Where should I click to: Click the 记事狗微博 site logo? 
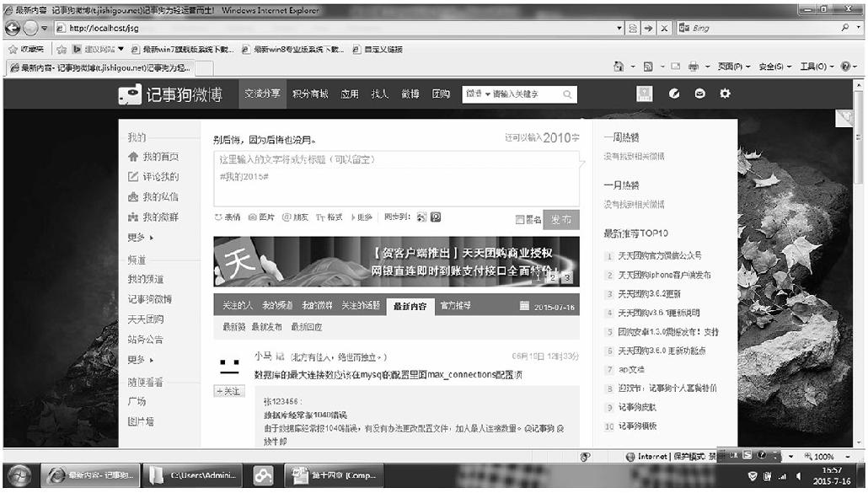pyautogui.click(x=170, y=94)
